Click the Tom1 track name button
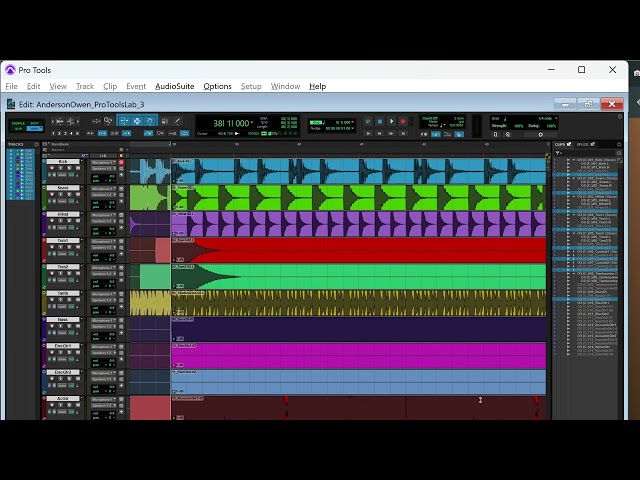This screenshot has height=480, width=640. tap(63, 240)
